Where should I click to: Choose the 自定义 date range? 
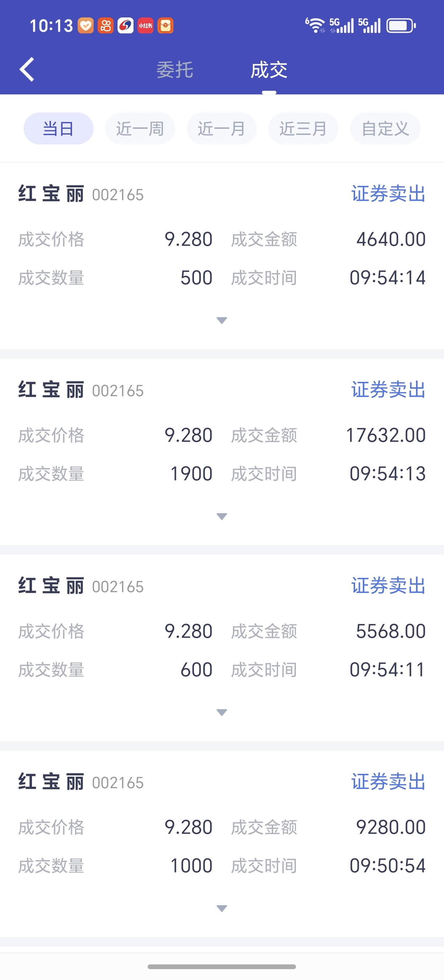pyautogui.click(x=385, y=128)
